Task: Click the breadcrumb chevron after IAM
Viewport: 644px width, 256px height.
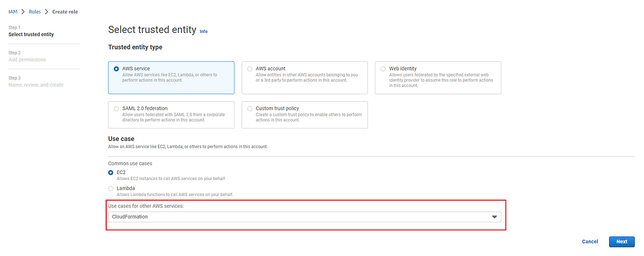Action: pyautogui.click(x=23, y=12)
